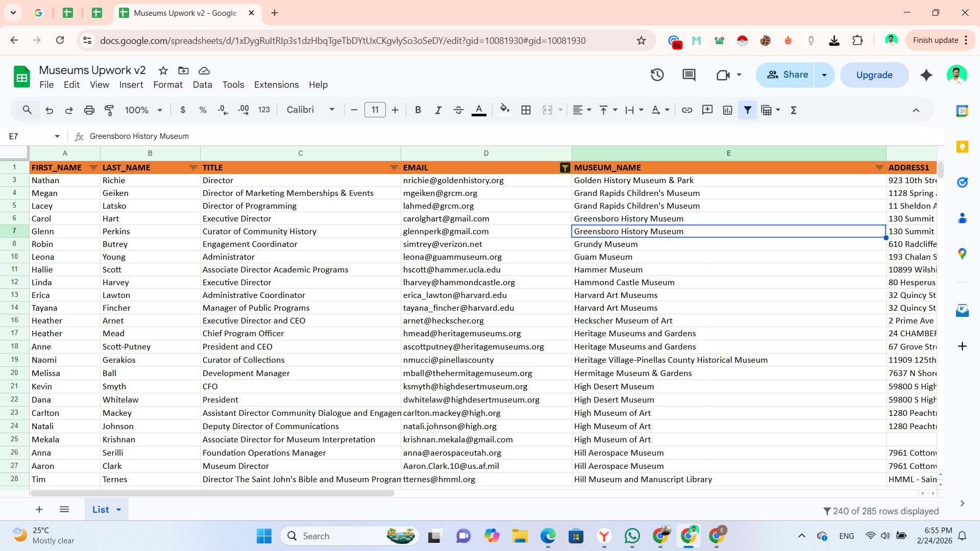Open the Extensions menu
The width and height of the screenshot is (980, 551).
276,85
